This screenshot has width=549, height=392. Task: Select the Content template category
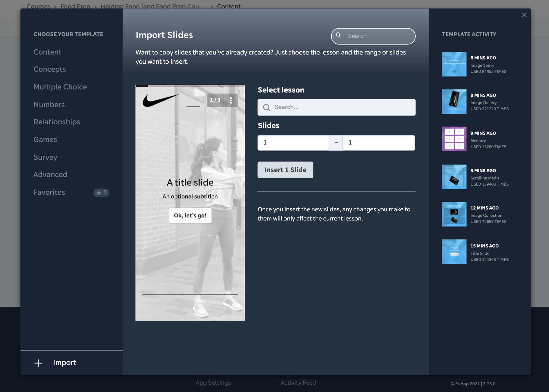47,52
